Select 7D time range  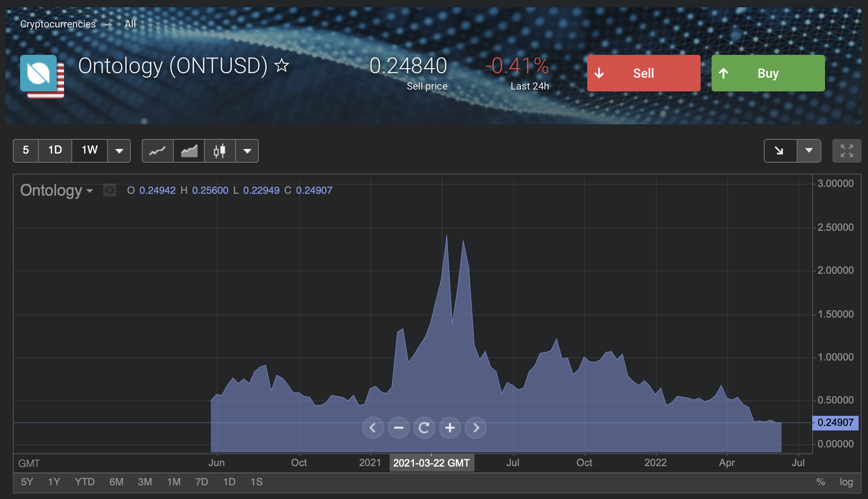point(202,482)
